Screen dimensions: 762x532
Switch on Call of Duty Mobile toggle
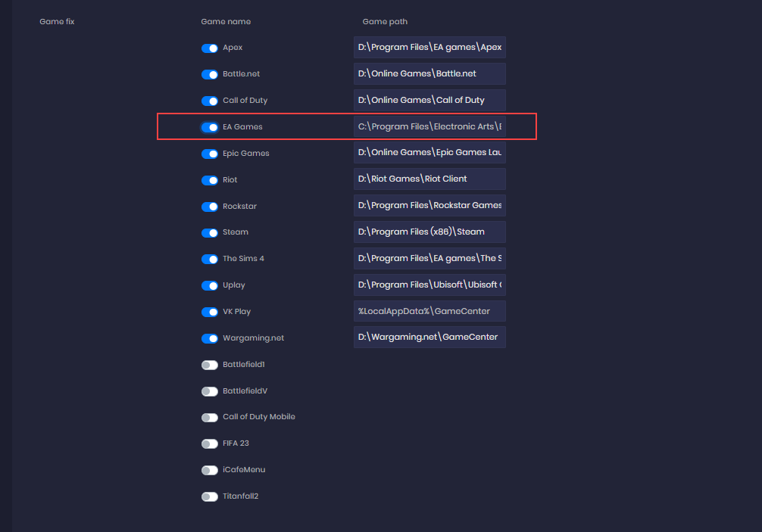coord(209,417)
